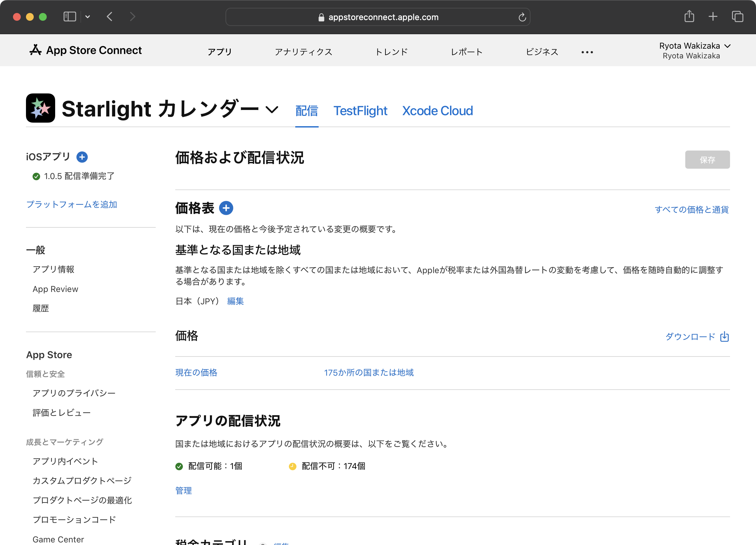This screenshot has height=545, width=756.
Task: Click the Safari share icon
Action: click(689, 17)
